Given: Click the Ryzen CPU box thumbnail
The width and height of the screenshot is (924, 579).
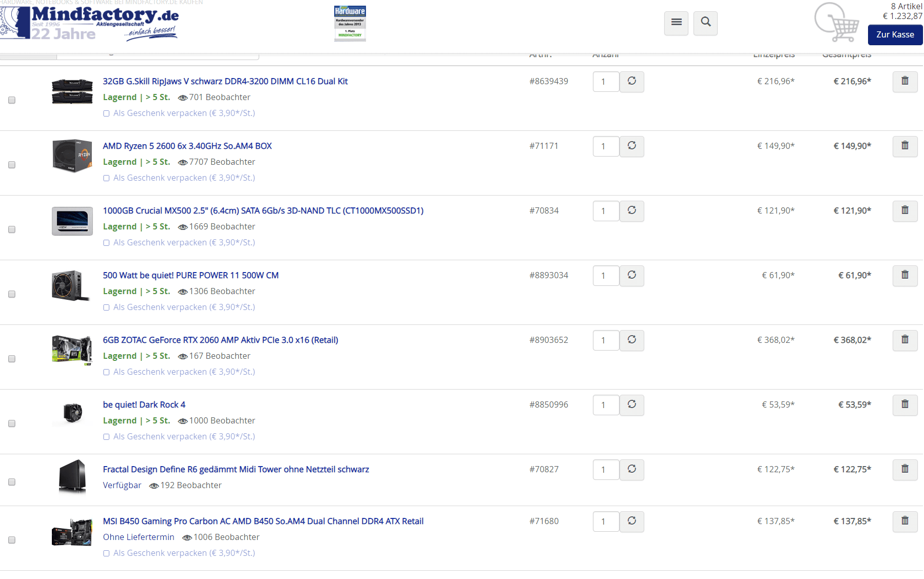Looking at the screenshot, I should 72,156.
